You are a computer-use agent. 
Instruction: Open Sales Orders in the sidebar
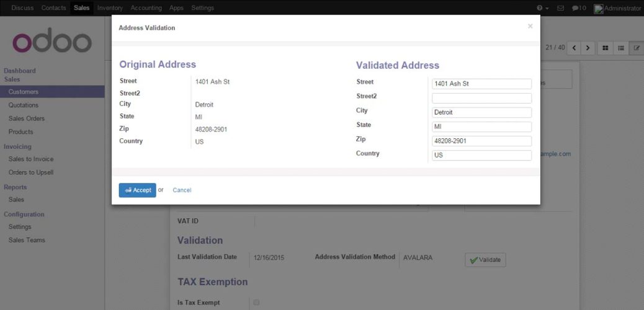point(27,118)
